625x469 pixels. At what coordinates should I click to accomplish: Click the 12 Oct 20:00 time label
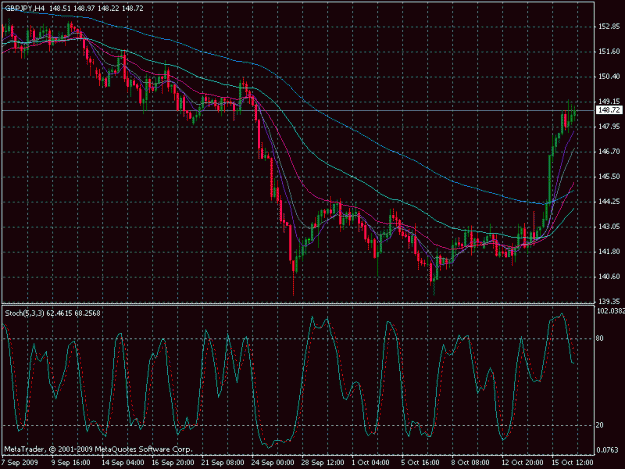click(522, 463)
